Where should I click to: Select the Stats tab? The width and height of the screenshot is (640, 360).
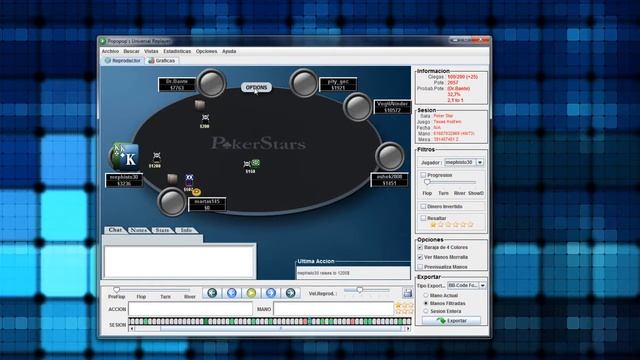point(162,230)
